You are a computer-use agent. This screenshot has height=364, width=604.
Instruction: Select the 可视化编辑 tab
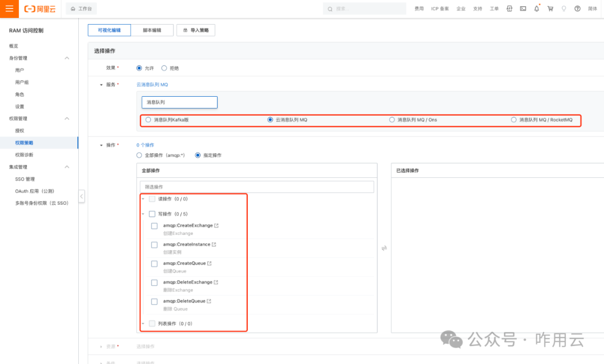(x=110, y=30)
